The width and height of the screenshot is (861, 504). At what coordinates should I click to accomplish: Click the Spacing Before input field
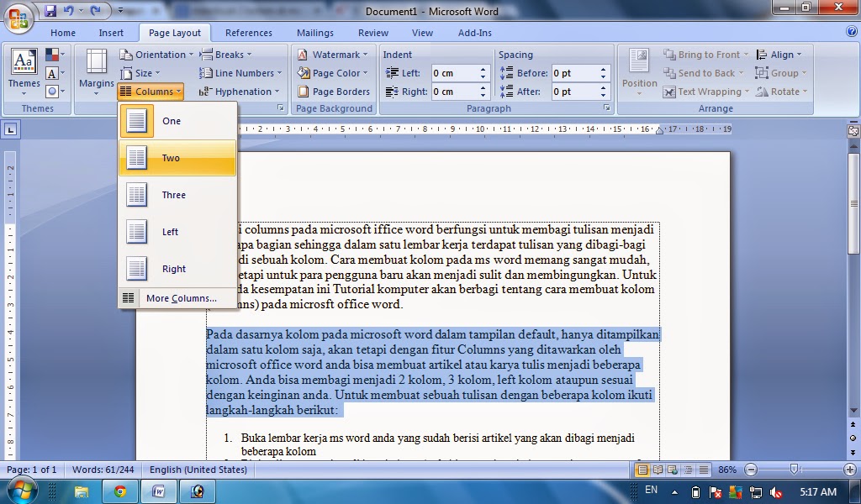tap(575, 73)
